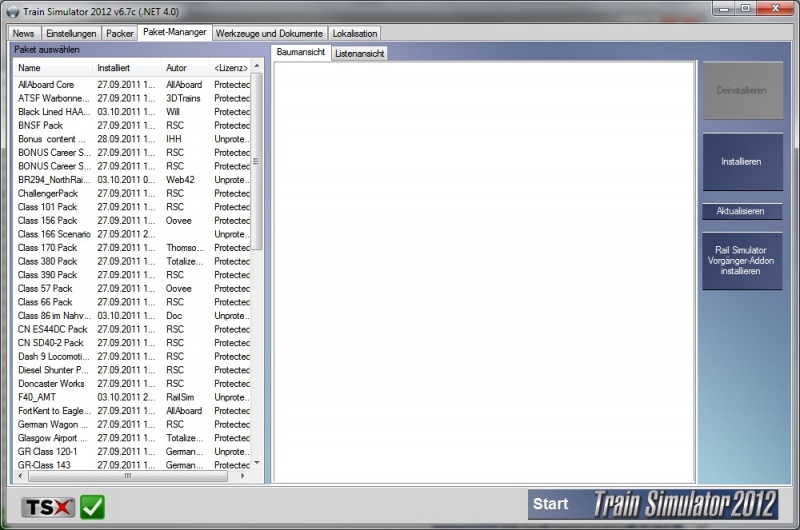Select the ChallengerPack row
The image size is (800, 530).
(x=133, y=193)
